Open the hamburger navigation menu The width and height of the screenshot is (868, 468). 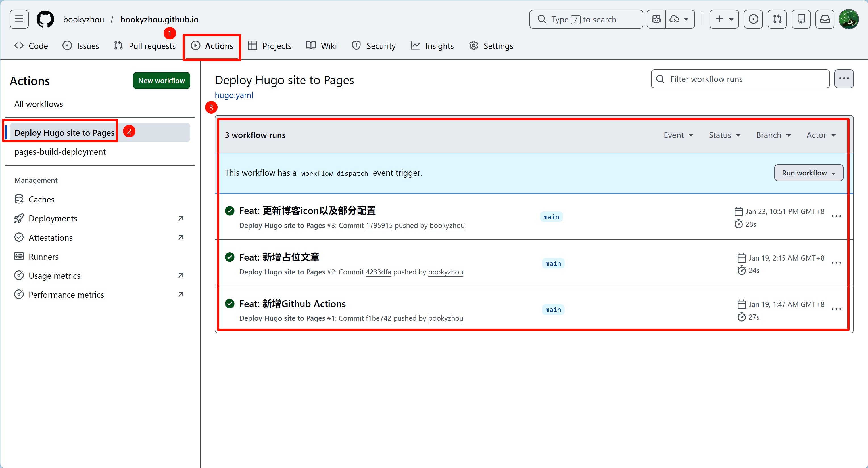click(19, 19)
